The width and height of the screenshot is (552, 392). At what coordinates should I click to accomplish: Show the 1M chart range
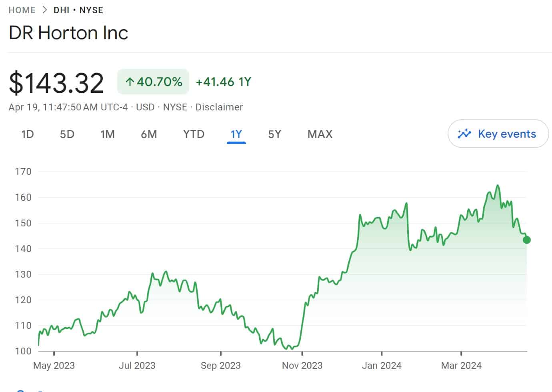click(108, 134)
